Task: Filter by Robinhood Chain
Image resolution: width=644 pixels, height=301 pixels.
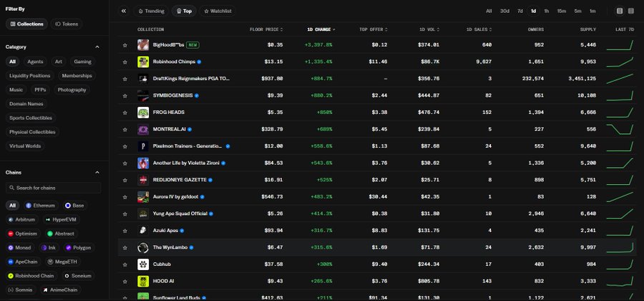Action: 31,276
